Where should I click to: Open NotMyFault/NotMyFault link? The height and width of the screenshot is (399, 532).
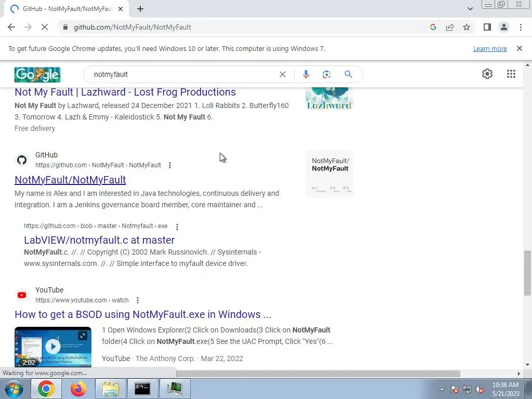point(70,180)
